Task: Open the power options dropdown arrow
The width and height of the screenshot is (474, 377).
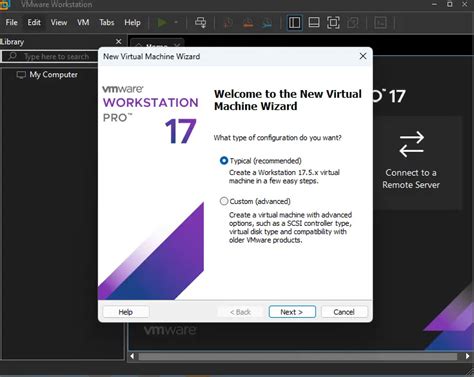Action: 176,23
